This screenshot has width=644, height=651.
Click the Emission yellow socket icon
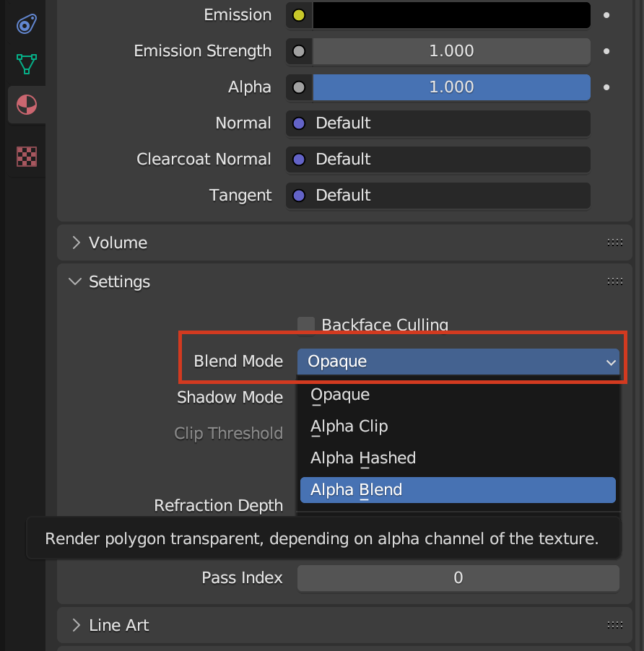[x=299, y=15]
